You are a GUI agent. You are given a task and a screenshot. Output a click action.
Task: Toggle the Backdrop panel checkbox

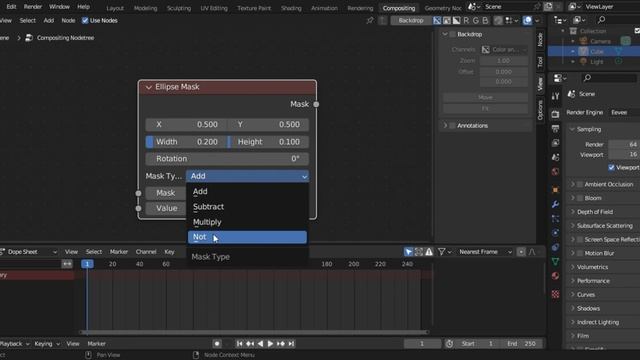(453, 34)
